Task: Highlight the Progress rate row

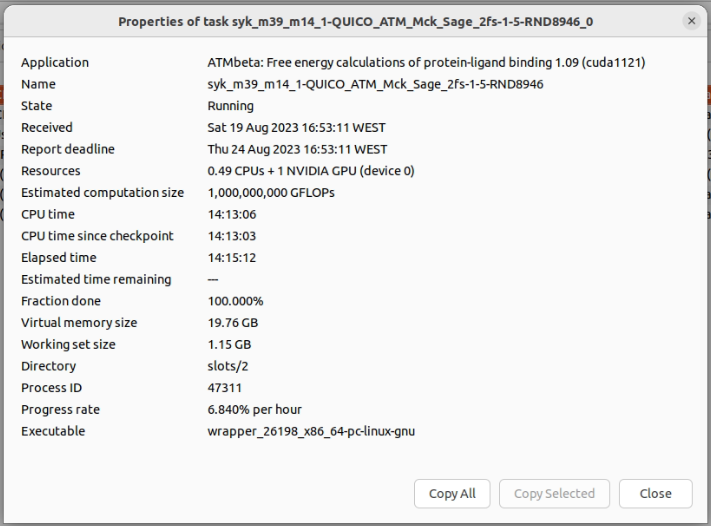Action: tap(60, 410)
